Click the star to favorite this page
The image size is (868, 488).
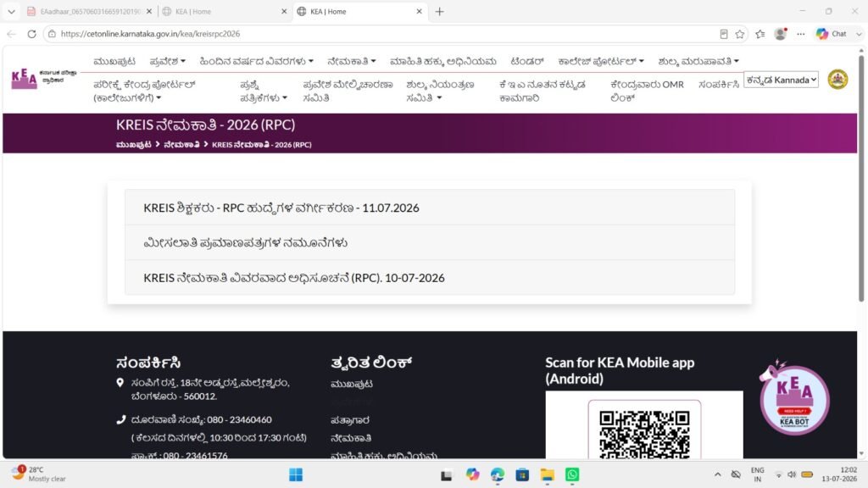[739, 34]
